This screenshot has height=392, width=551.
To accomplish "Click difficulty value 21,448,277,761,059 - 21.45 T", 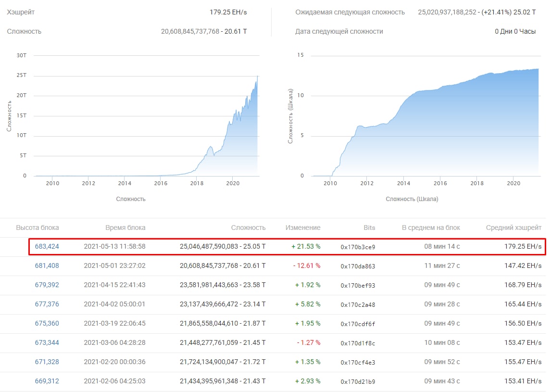I will pyautogui.click(x=223, y=343).
